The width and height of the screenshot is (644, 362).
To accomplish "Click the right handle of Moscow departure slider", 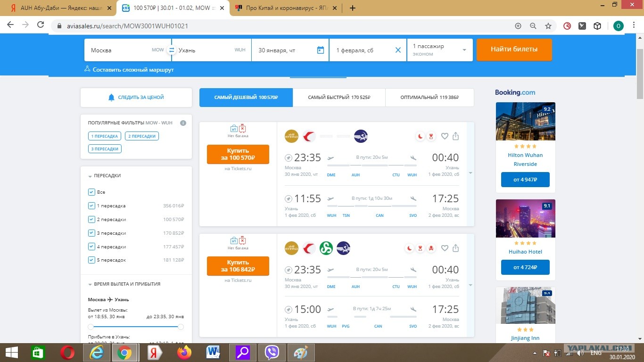I will tap(181, 327).
